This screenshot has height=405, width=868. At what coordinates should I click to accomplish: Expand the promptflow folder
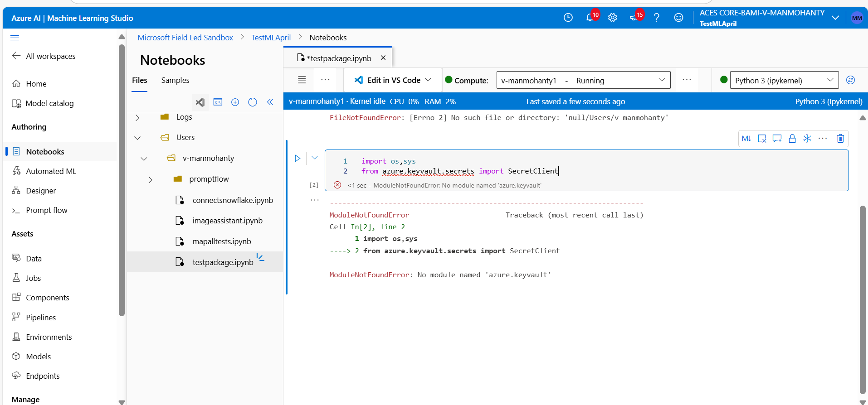tap(150, 179)
